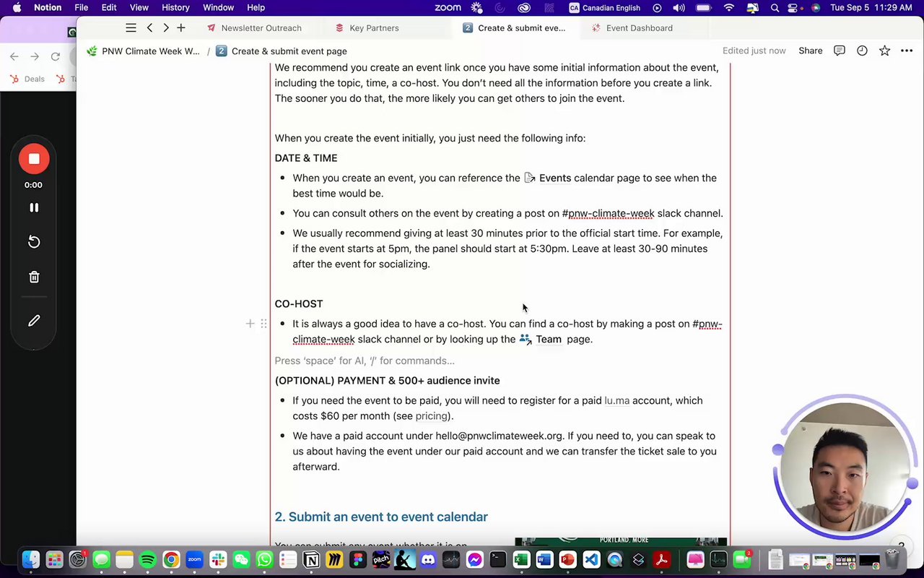Open the Wi-Fi status menu
Screen dimensions: 924x578
click(729, 7)
